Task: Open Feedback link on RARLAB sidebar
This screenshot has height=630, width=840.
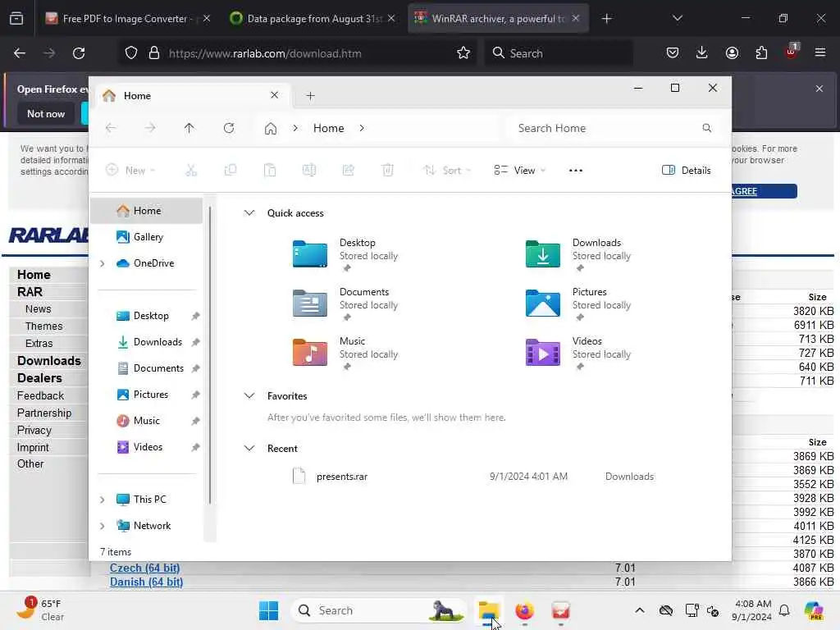Action: (40, 395)
